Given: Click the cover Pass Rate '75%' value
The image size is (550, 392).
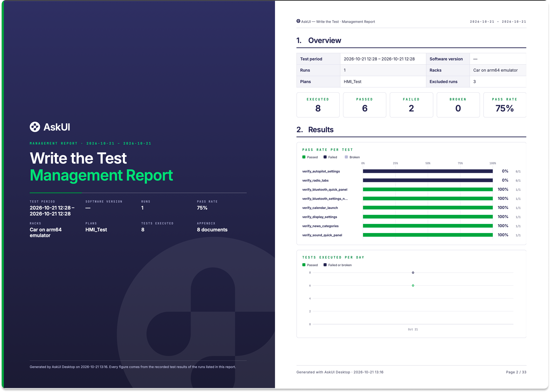Looking at the screenshot, I should (202, 208).
